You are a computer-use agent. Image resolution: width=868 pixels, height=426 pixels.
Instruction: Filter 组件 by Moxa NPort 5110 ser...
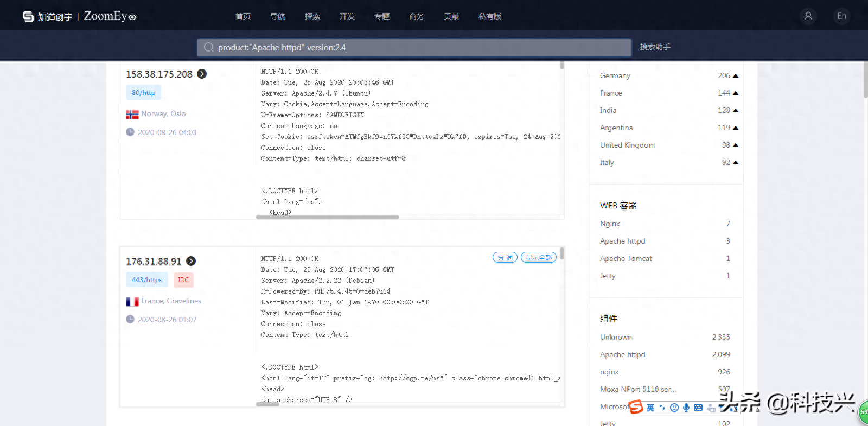click(638, 390)
